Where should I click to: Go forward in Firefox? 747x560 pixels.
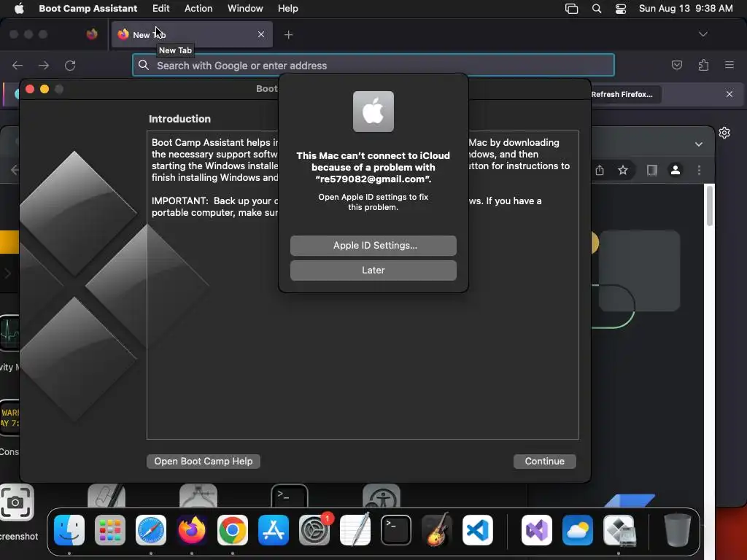pyautogui.click(x=44, y=65)
